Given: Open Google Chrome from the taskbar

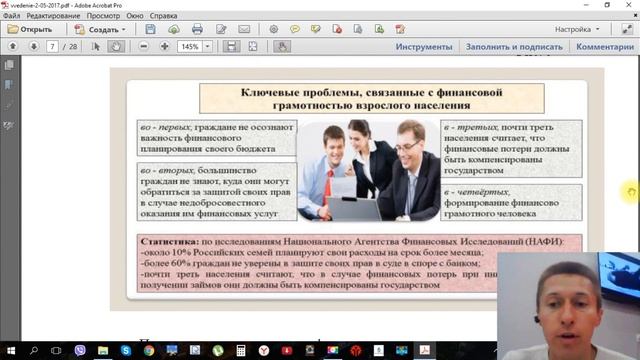Looking at the screenshot, I should (149, 351).
